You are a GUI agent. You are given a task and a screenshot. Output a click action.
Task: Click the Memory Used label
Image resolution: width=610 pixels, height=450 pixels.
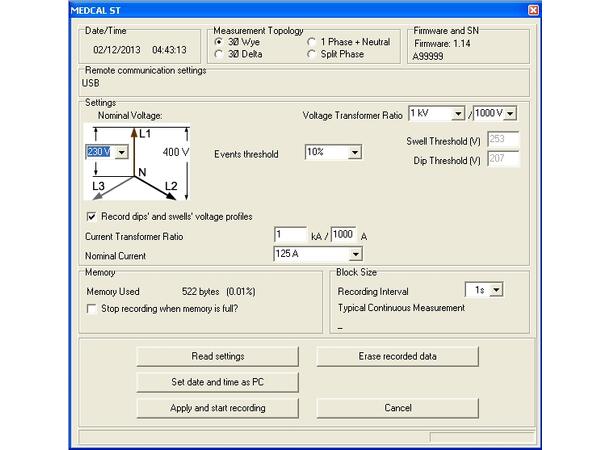(113, 292)
